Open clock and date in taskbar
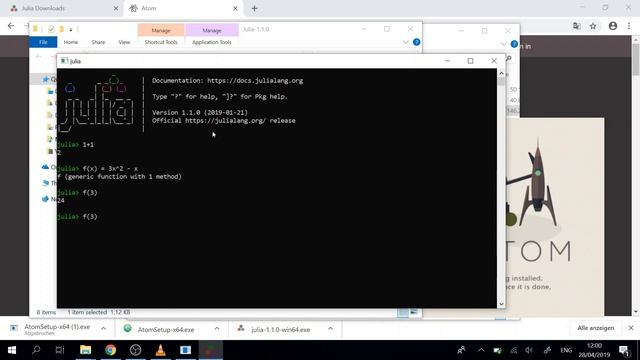Screen dimensions: 640x360 (594, 350)
